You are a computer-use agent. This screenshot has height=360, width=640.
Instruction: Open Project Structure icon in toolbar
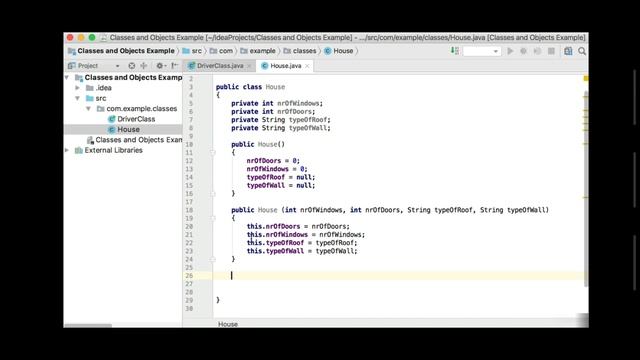click(x=568, y=51)
